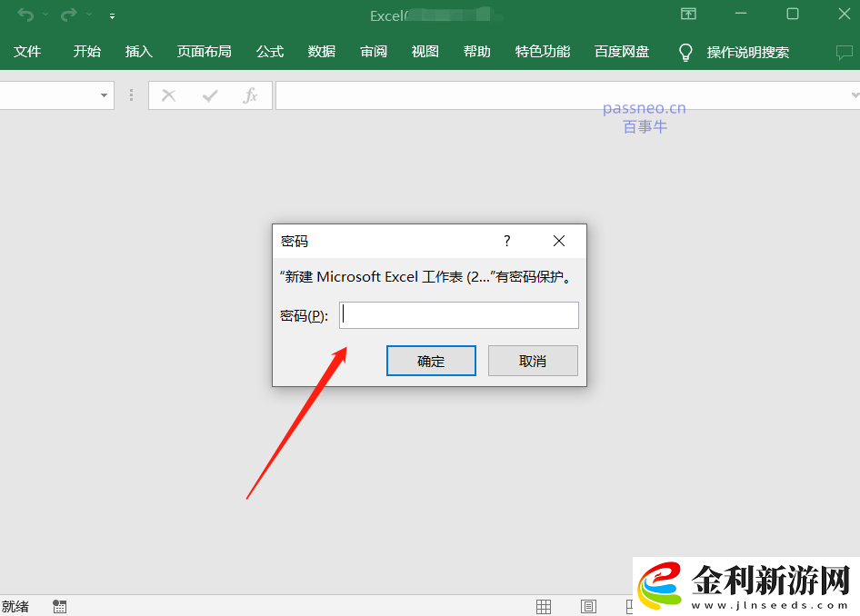Click the formula bar Cancel X icon
Image resolution: width=860 pixels, height=616 pixels.
pyautogui.click(x=169, y=95)
